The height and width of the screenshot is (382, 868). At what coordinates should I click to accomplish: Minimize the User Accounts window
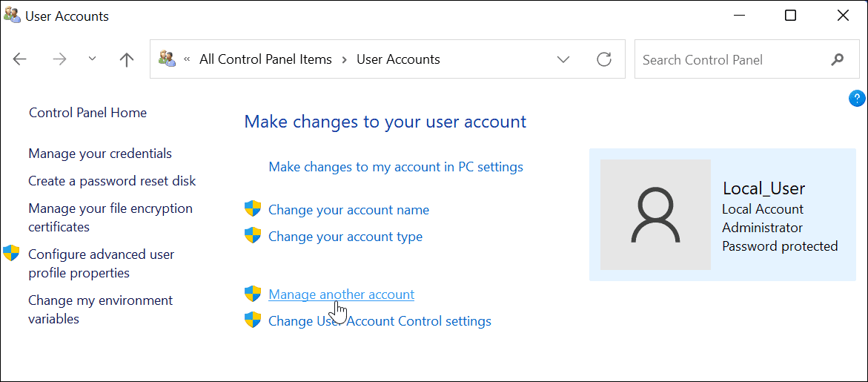(x=738, y=16)
